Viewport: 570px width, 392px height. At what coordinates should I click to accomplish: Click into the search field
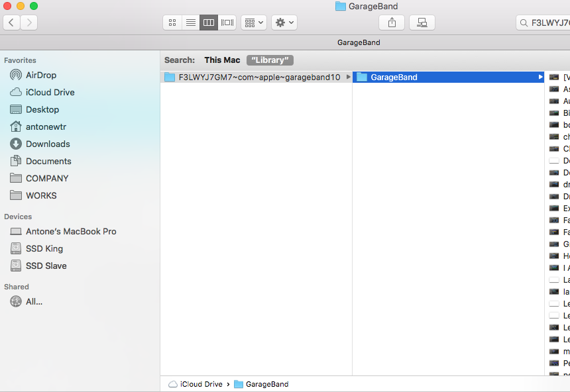543,23
